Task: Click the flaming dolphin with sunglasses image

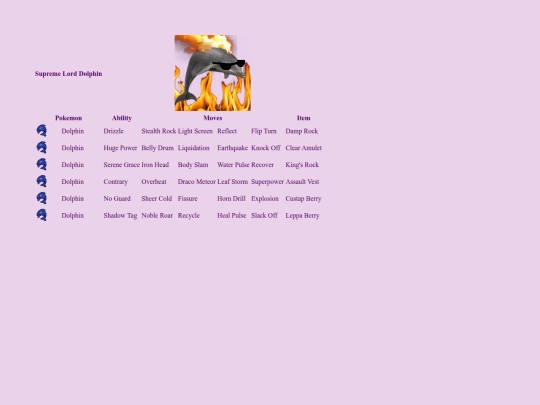Action: 213,73
